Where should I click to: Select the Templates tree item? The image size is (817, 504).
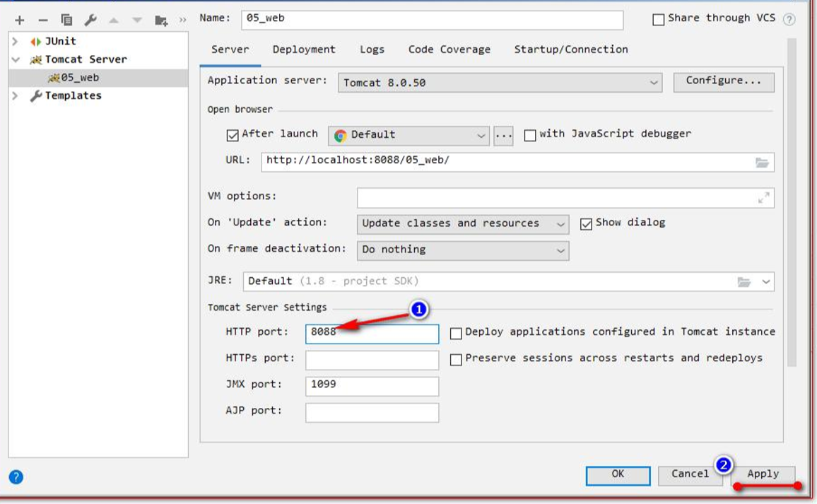73,96
